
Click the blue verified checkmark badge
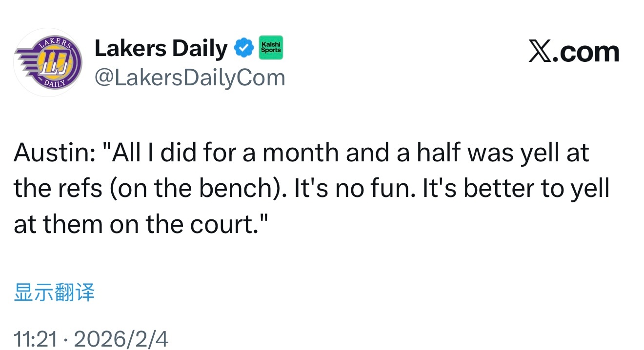tap(244, 48)
